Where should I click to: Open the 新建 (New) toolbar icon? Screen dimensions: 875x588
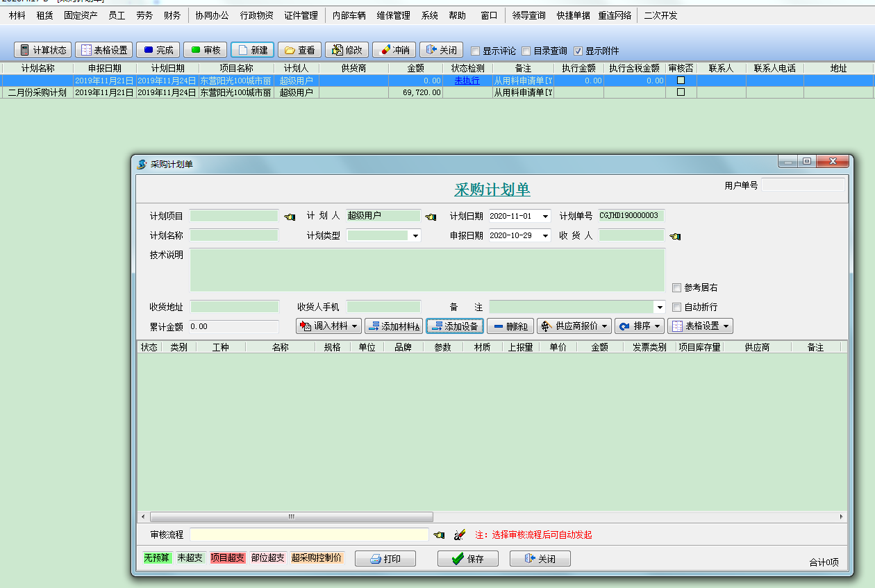tap(251, 49)
